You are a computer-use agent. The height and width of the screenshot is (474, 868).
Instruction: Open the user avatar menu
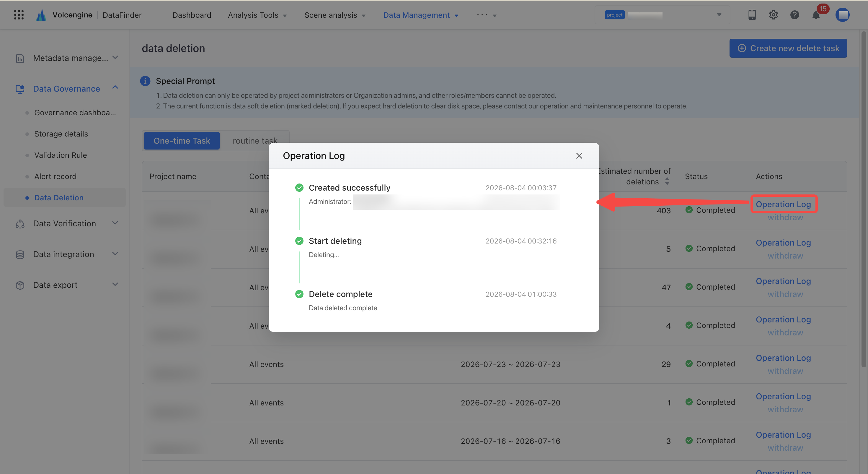pyautogui.click(x=842, y=15)
